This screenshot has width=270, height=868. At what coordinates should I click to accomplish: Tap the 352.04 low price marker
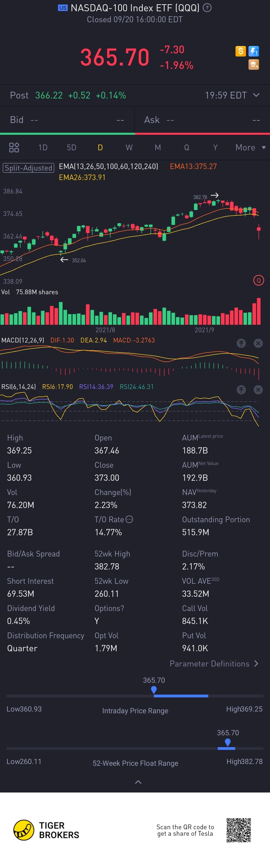(78, 260)
